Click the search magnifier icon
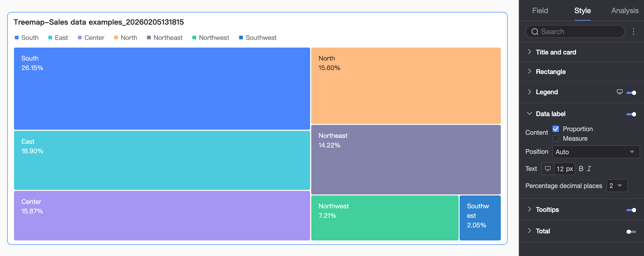The width and height of the screenshot is (644, 256). 535,32
